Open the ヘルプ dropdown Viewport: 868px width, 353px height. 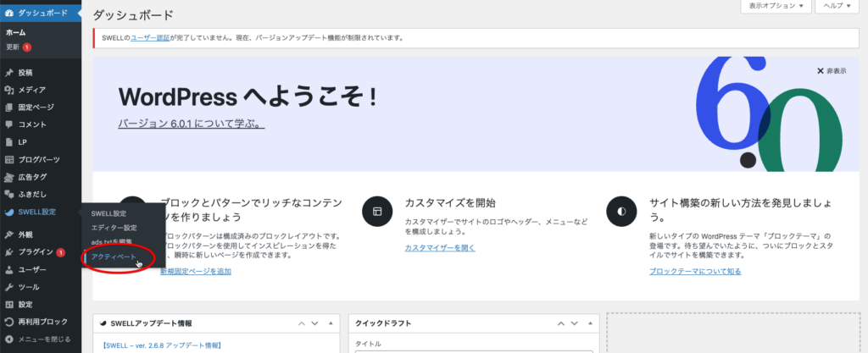coord(837,6)
